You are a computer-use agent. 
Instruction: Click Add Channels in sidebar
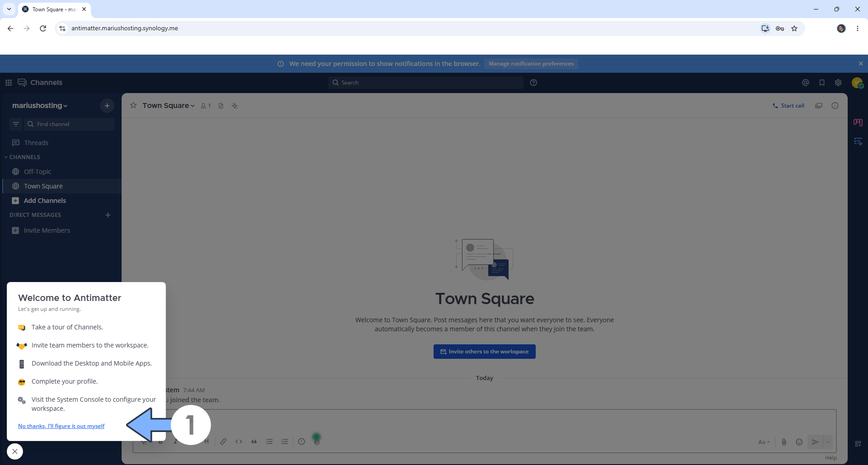[x=61, y=201]
